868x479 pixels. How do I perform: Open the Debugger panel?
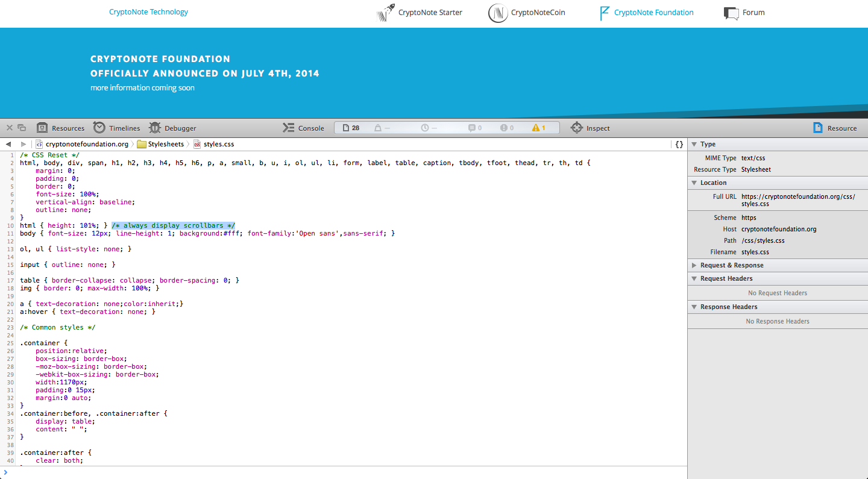click(x=173, y=128)
